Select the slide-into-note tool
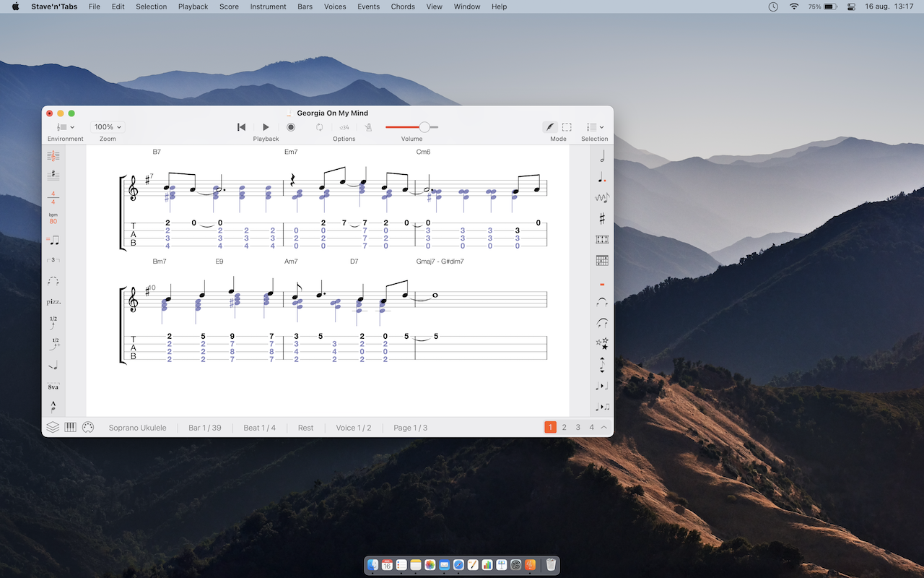 [53, 366]
